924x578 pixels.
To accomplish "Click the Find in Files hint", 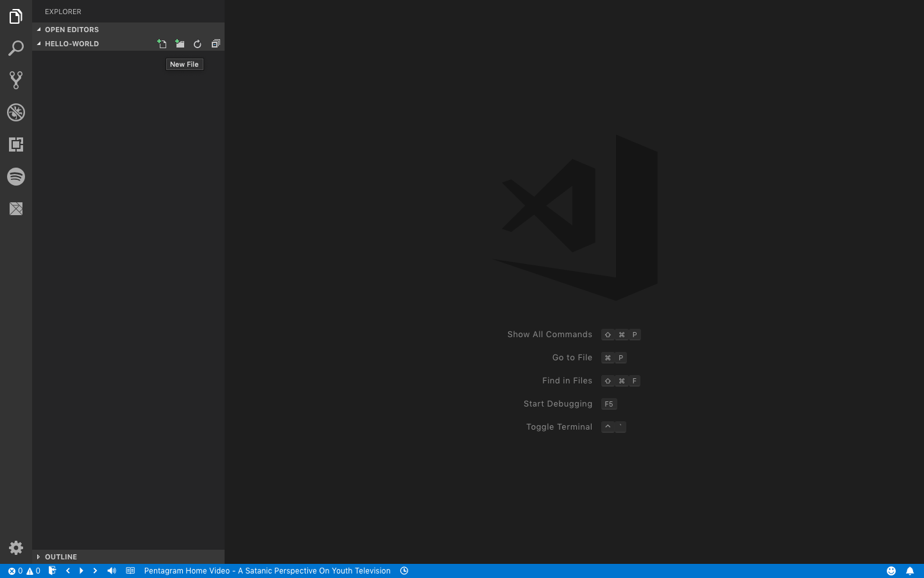I will (567, 381).
